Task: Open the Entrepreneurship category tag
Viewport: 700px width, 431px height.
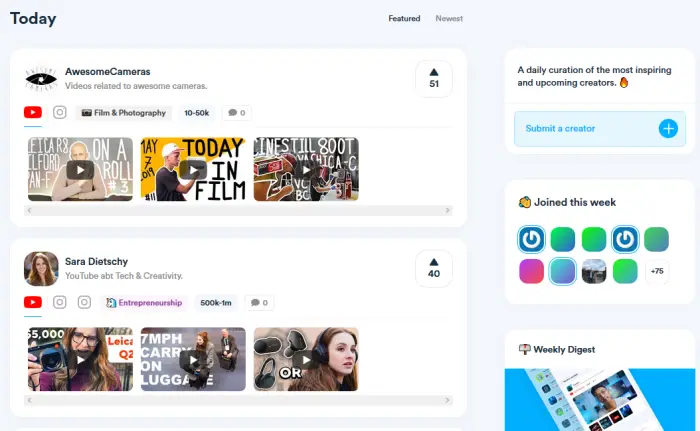Action: pos(144,303)
